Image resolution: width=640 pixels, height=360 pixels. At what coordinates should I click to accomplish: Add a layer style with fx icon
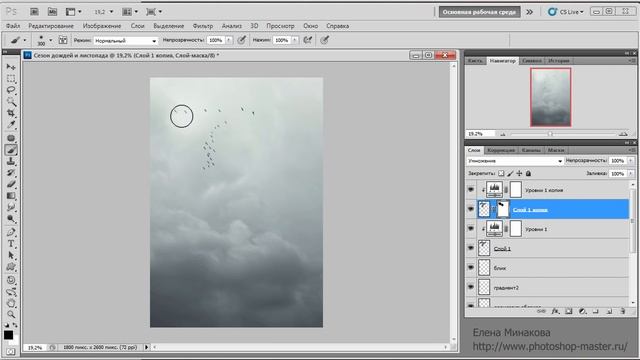click(555, 311)
